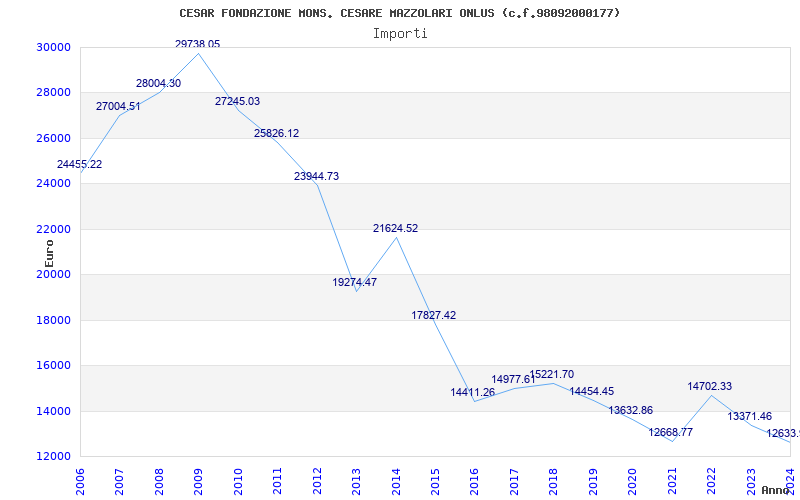The image size is (800, 500).
Task: Select the data label 15221.70
Action: (x=552, y=374)
